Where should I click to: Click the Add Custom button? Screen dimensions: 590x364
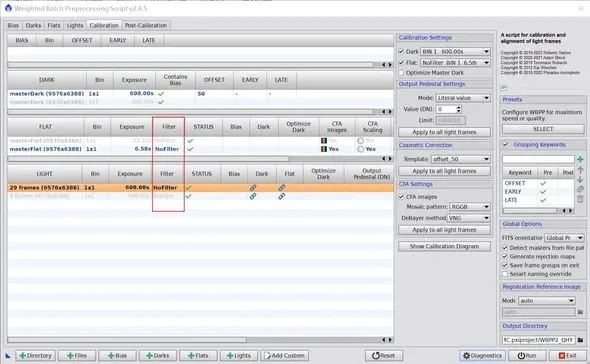coord(284,355)
